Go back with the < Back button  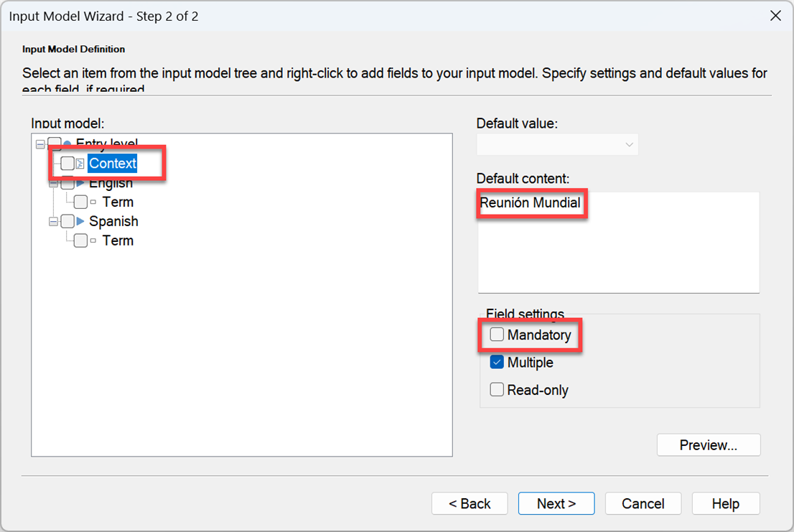[x=470, y=504]
